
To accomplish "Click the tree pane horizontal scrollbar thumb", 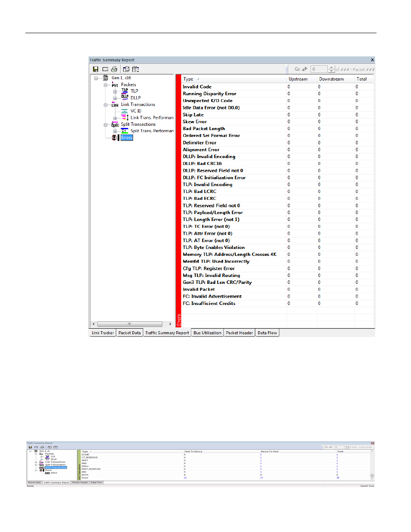I will 130,324.
